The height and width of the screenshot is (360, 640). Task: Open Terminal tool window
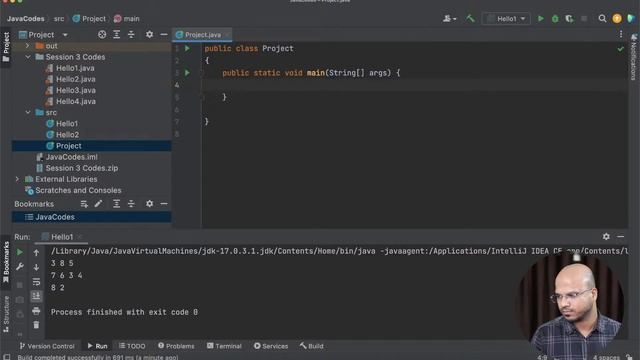coord(224,346)
